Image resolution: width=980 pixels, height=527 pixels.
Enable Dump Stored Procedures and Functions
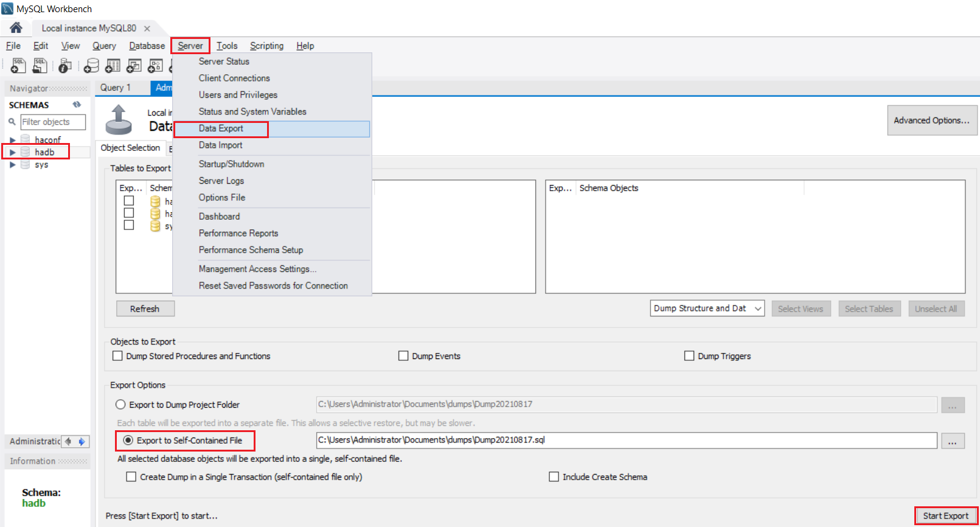[118, 356]
